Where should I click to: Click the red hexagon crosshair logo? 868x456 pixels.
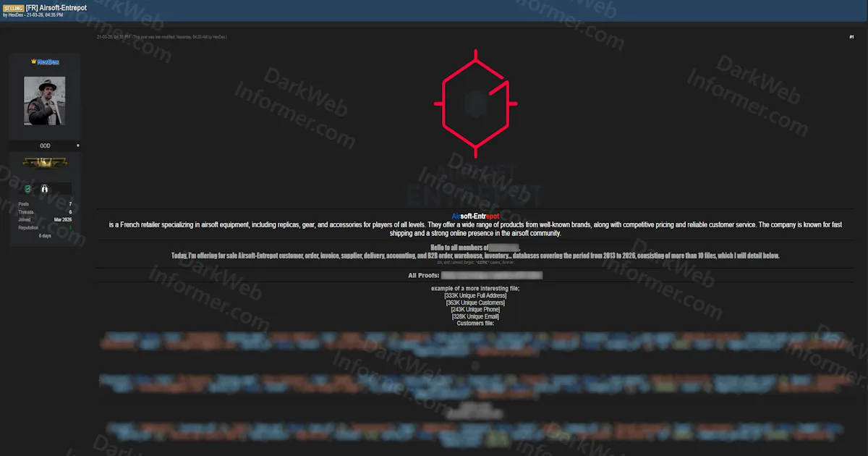pos(475,104)
